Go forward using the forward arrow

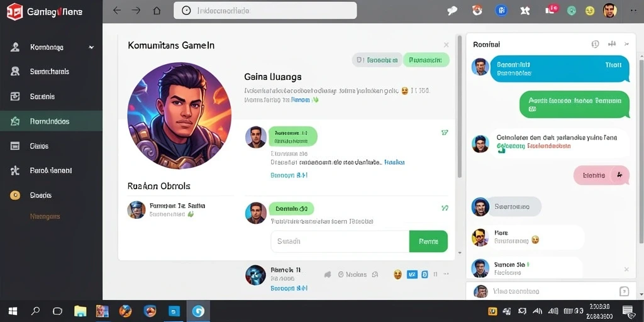tap(136, 11)
